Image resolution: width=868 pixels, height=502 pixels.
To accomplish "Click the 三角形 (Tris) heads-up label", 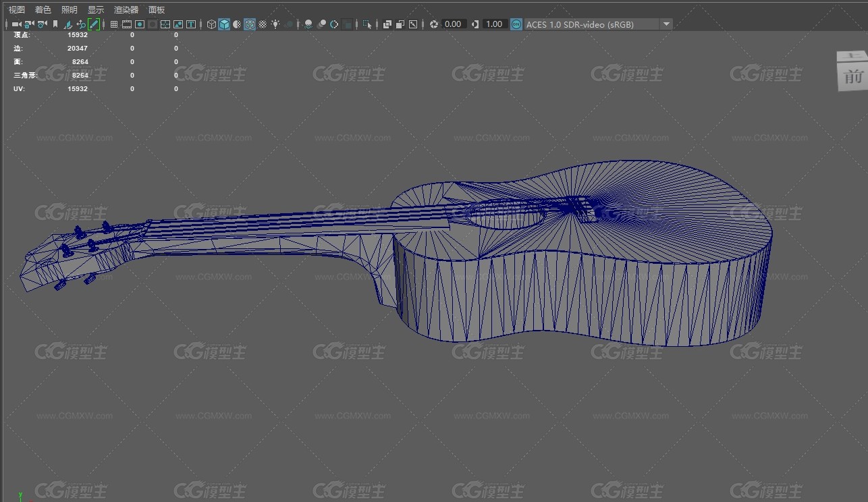I will [x=25, y=75].
